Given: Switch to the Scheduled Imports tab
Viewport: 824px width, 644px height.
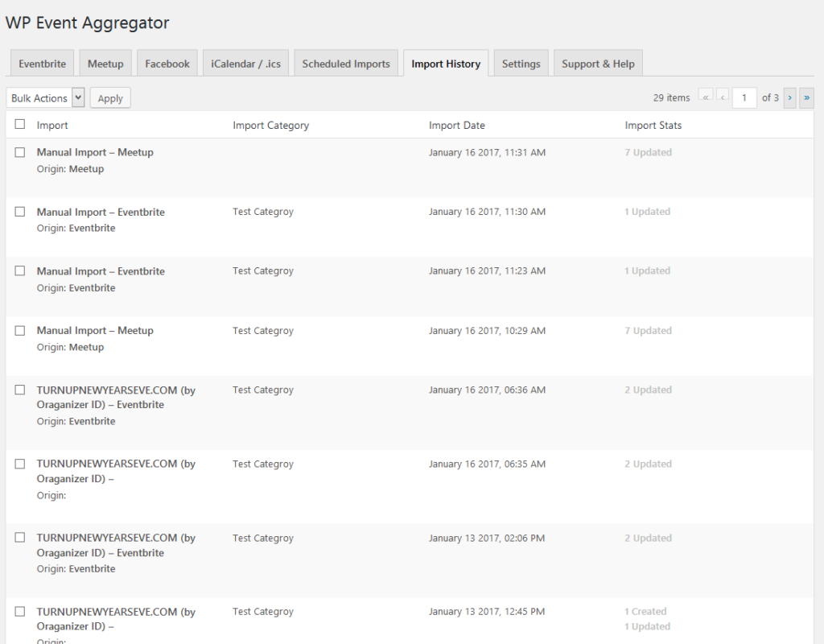Looking at the screenshot, I should click(x=345, y=63).
